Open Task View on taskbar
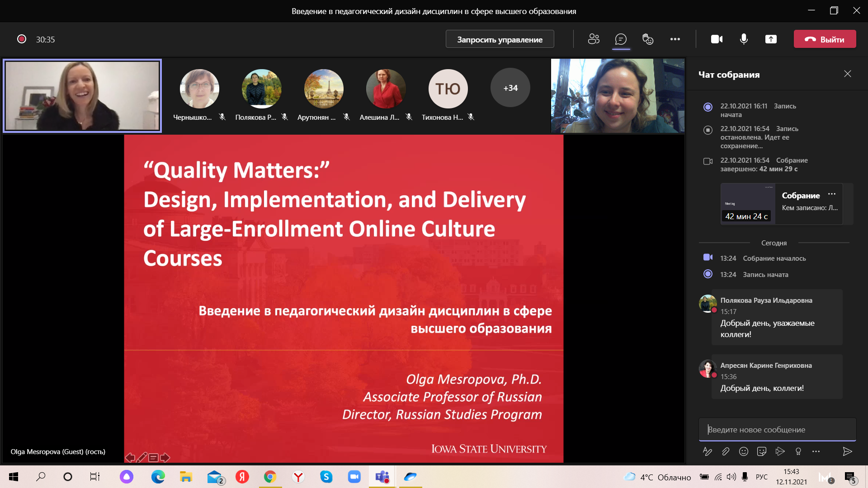 (94, 477)
